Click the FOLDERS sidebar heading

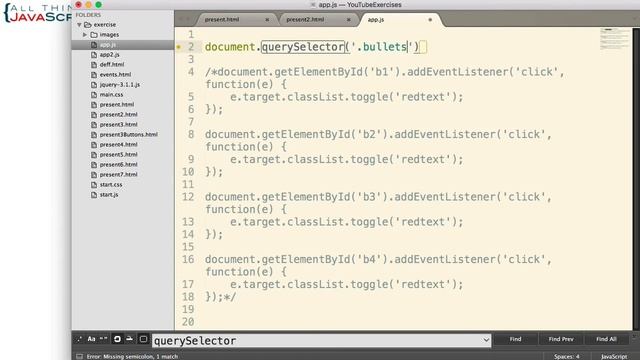[88, 15]
